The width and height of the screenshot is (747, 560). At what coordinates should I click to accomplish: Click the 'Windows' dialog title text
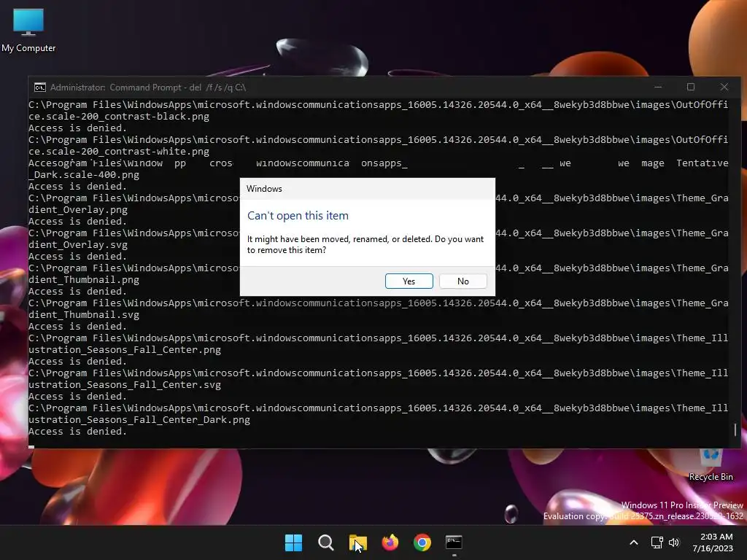[264, 189]
